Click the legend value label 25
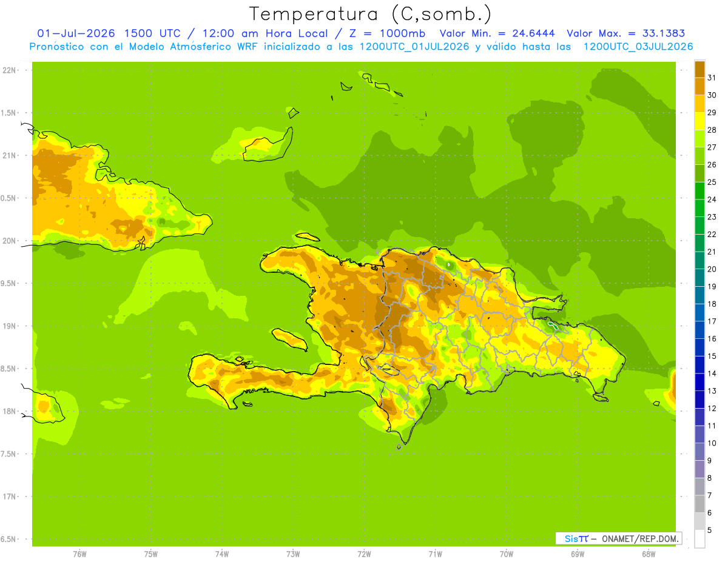The width and height of the screenshot is (728, 562). pyautogui.click(x=712, y=182)
